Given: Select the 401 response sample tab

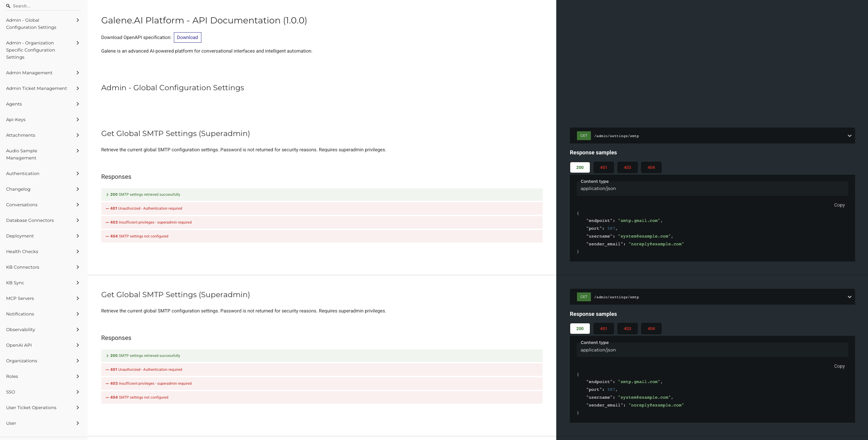Looking at the screenshot, I should pos(603,167).
